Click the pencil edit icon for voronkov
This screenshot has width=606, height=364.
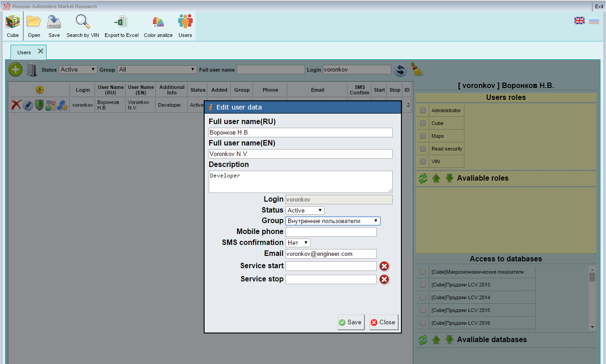(28, 105)
